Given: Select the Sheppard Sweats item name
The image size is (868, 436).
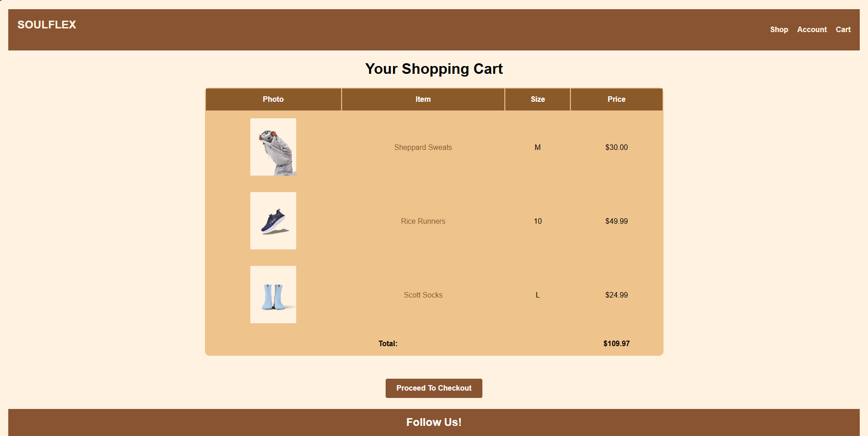Looking at the screenshot, I should click(x=423, y=147).
